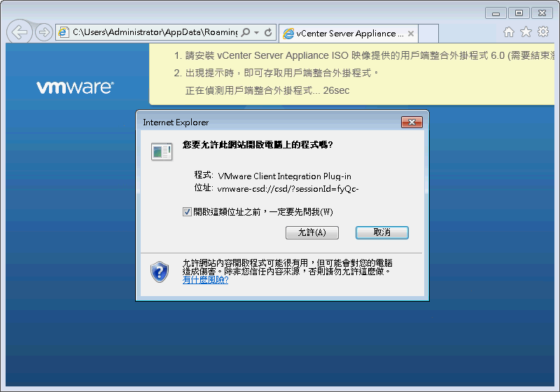560x392 pixels.
Task: Click the IE page icon in address bar
Action: [63, 32]
